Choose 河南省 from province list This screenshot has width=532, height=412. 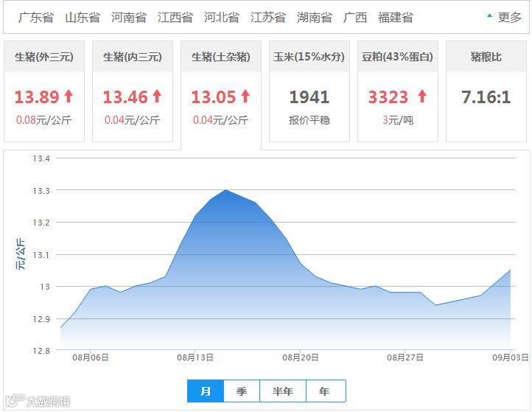pyautogui.click(x=129, y=17)
